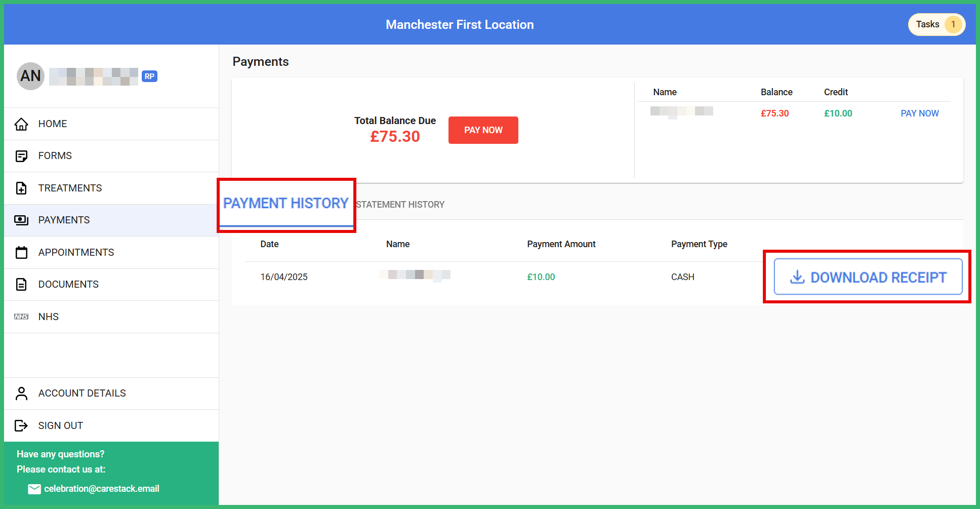The height and width of the screenshot is (509, 980).
Task: Click PAY NOW link in balance table
Action: tap(919, 113)
